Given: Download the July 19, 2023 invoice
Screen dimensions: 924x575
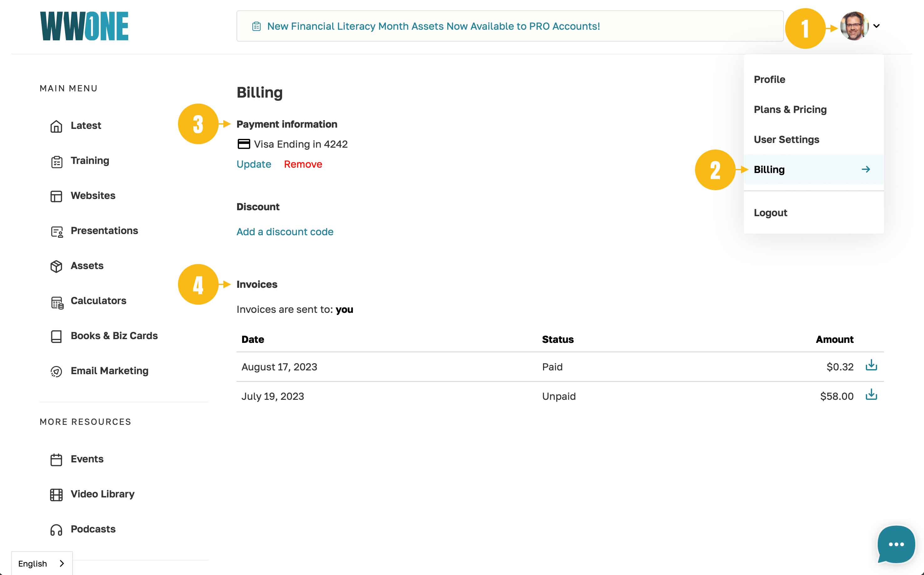Looking at the screenshot, I should pos(871,395).
